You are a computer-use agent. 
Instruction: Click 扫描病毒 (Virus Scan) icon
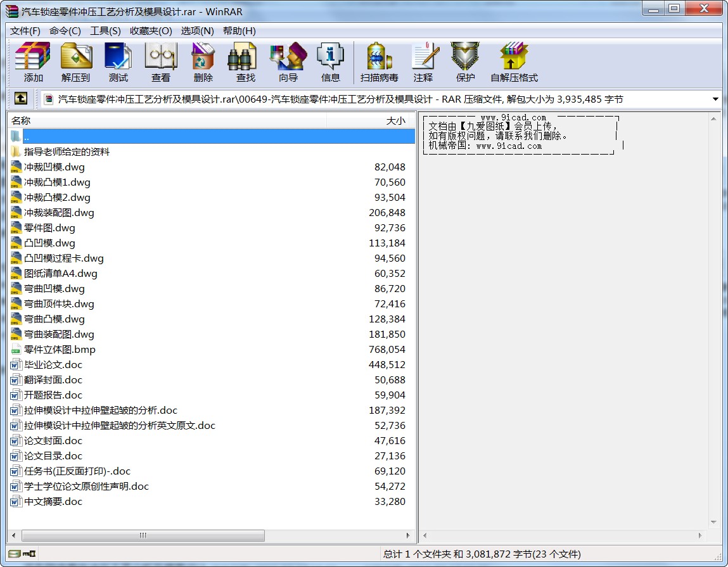[x=379, y=62]
